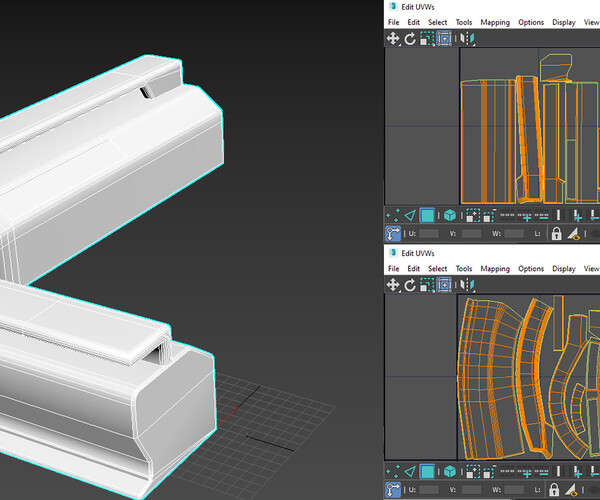The width and height of the screenshot is (600, 500).
Task: Select Rotate tool in upper Edit UVWs window
Action: 410,38
